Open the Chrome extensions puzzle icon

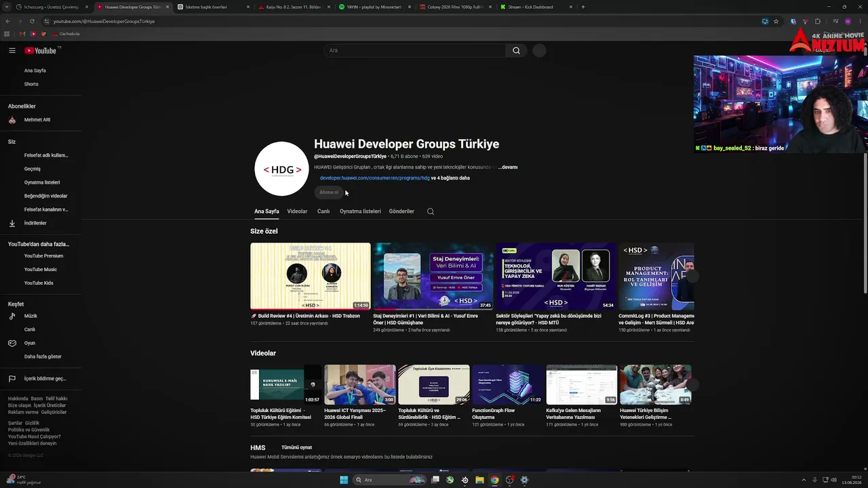(x=817, y=21)
